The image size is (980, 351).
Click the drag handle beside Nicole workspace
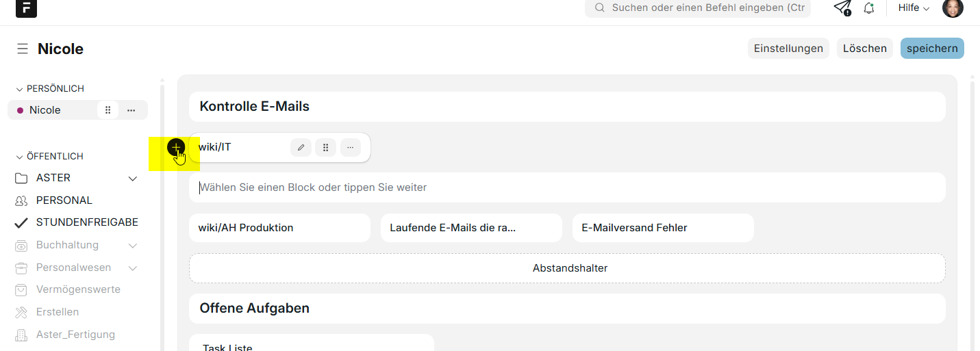[108, 110]
